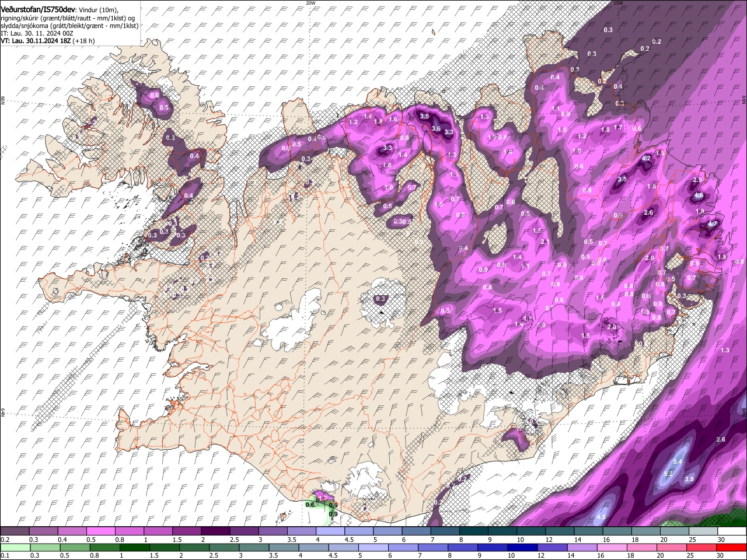Click the 4.8 value on the east coast

(699, 195)
